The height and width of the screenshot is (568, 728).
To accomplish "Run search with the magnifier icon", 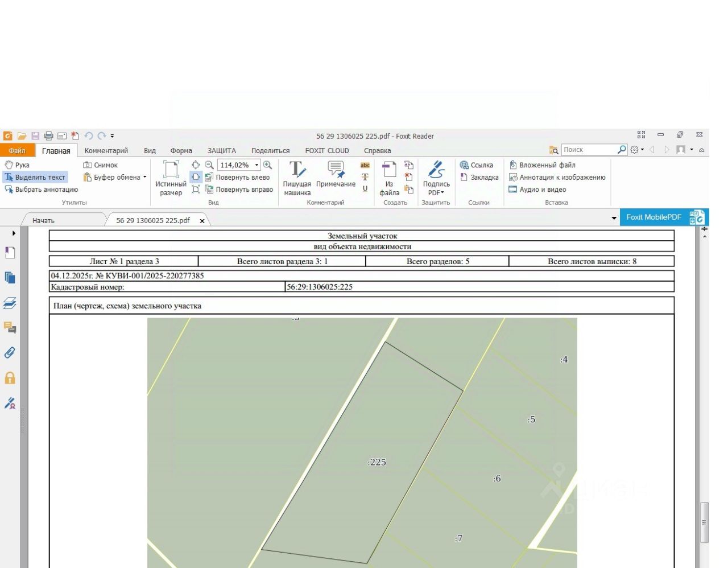I will (x=622, y=150).
